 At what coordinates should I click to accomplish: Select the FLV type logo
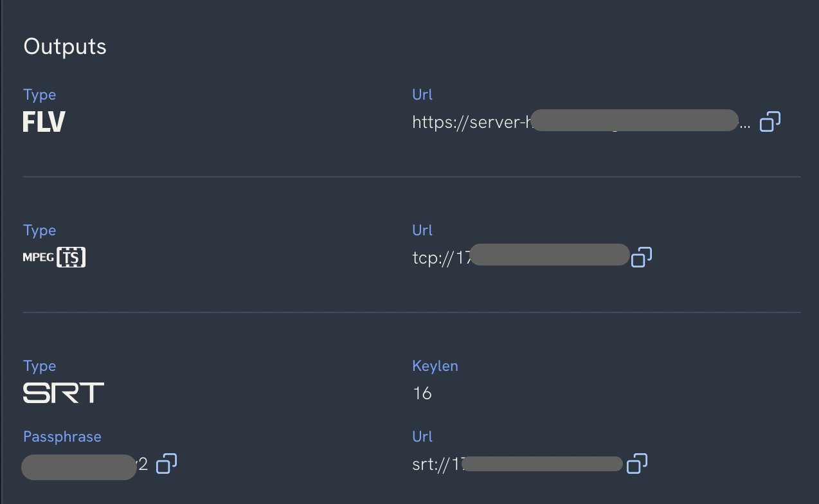pos(43,121)
